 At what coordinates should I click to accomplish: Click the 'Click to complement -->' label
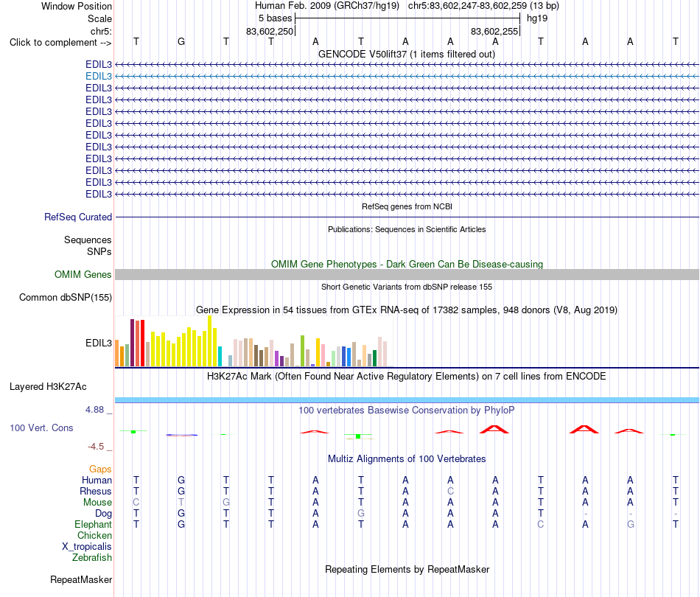click(x=60, y=43)
